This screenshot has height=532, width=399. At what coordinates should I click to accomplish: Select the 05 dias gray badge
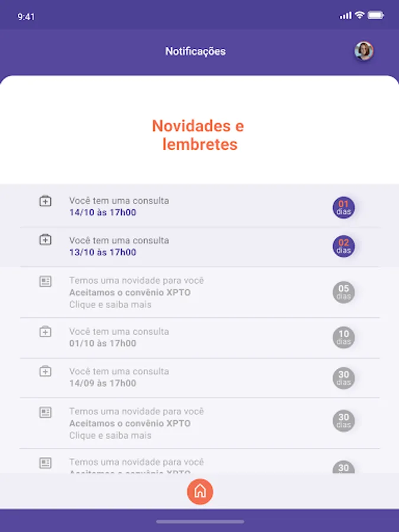[x=343, y=292]
